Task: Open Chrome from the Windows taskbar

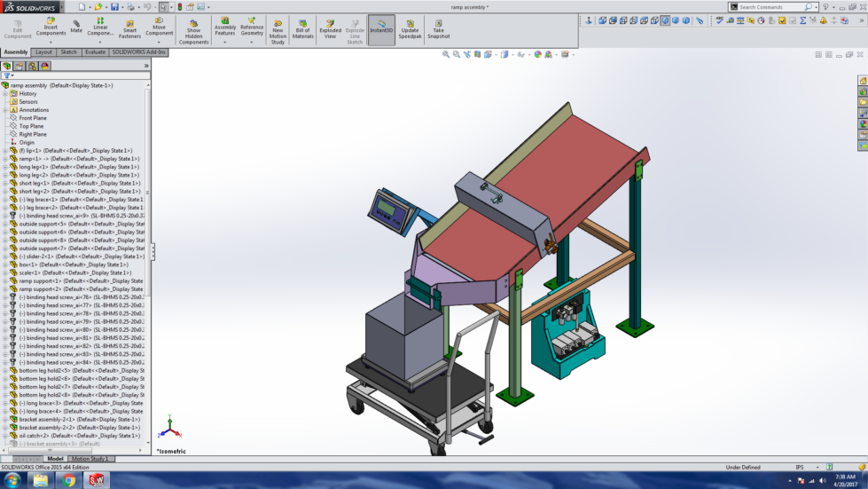Action: (x=69, y=480)
